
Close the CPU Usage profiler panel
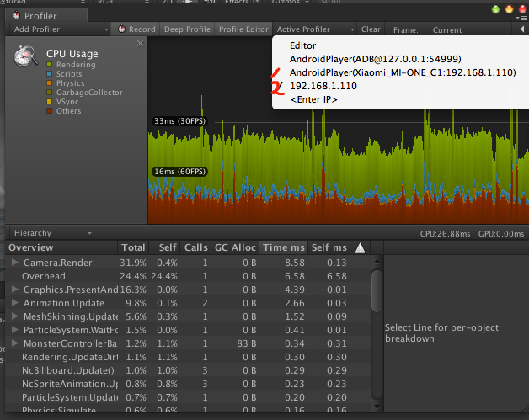(141, 43)
